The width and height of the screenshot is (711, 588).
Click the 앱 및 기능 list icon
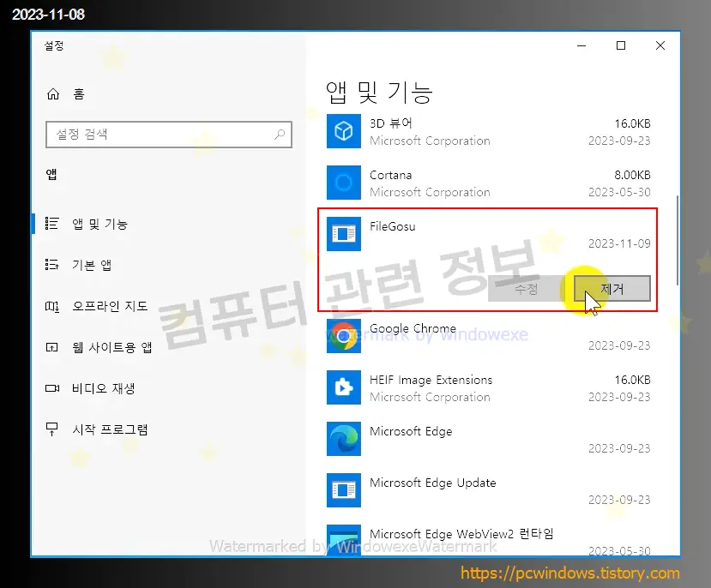[51, 224]
